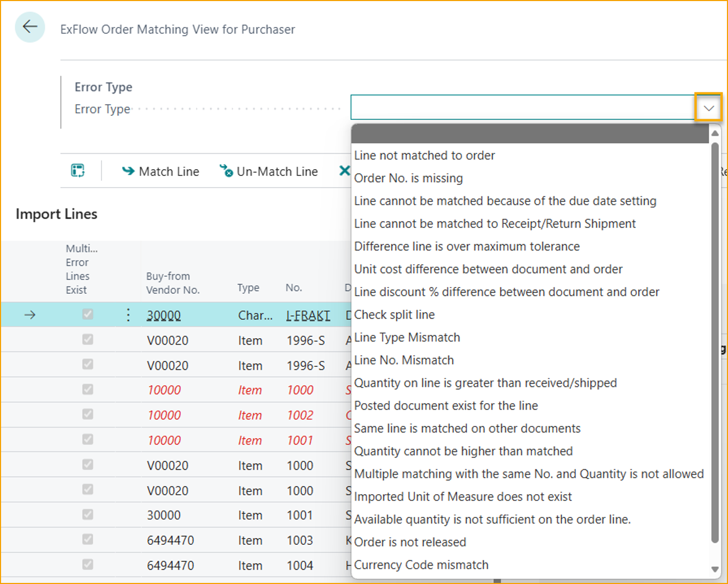Click the Error Type input field

(522, 108)
